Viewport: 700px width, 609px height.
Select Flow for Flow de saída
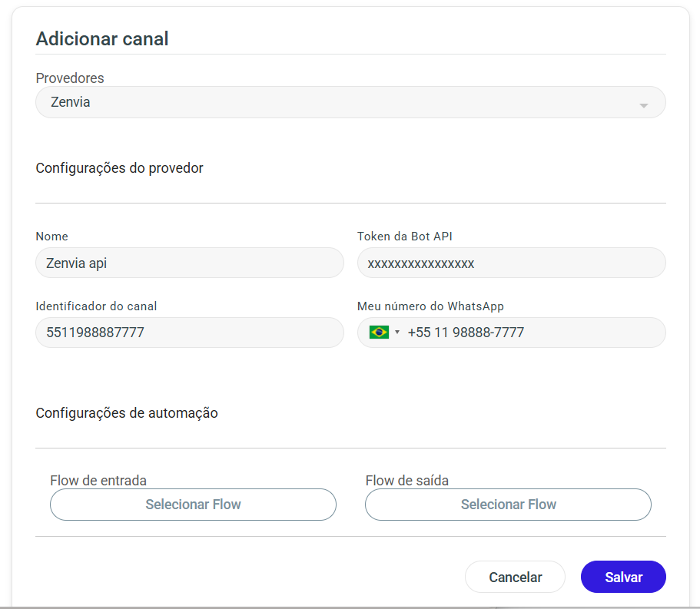click(x=508, y=505)
